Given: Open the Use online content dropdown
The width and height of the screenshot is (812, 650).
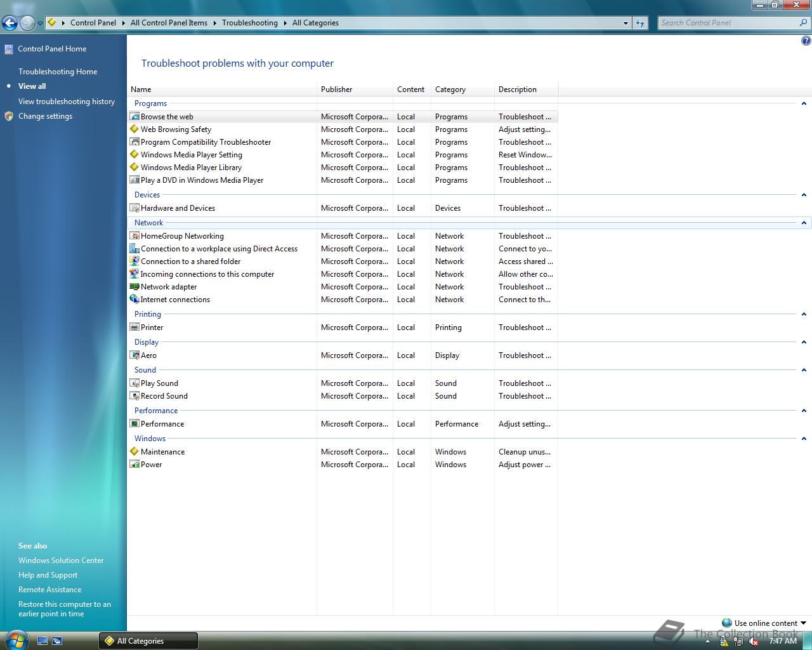Looking at the screenshot, I should [764, 623].
